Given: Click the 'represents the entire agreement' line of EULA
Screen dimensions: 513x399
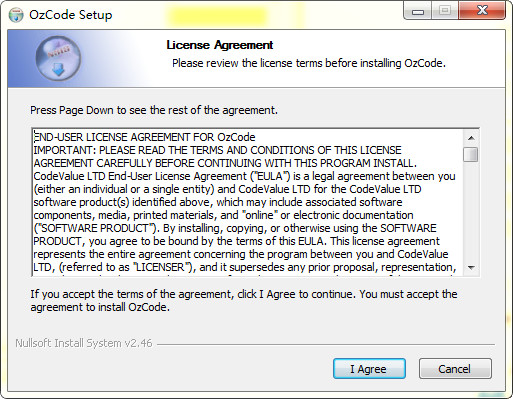Looking at the screenshot, I should (241, 254).
